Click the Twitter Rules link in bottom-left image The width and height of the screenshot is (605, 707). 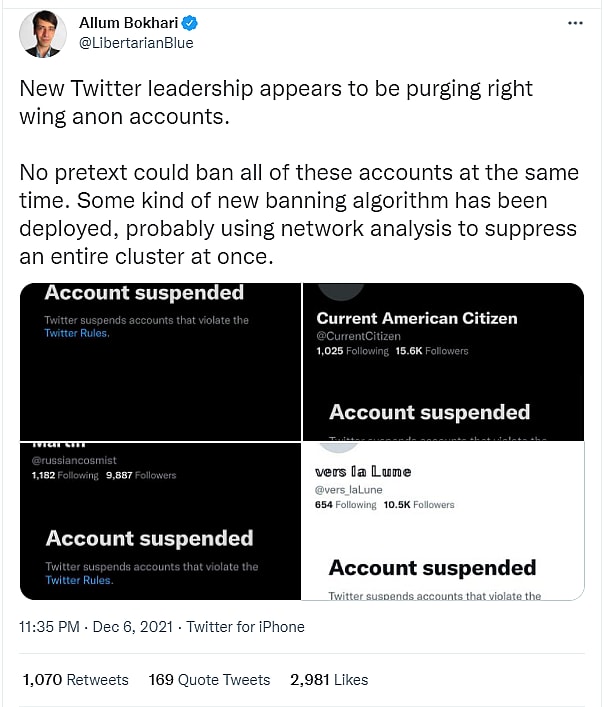pos(77,580)
